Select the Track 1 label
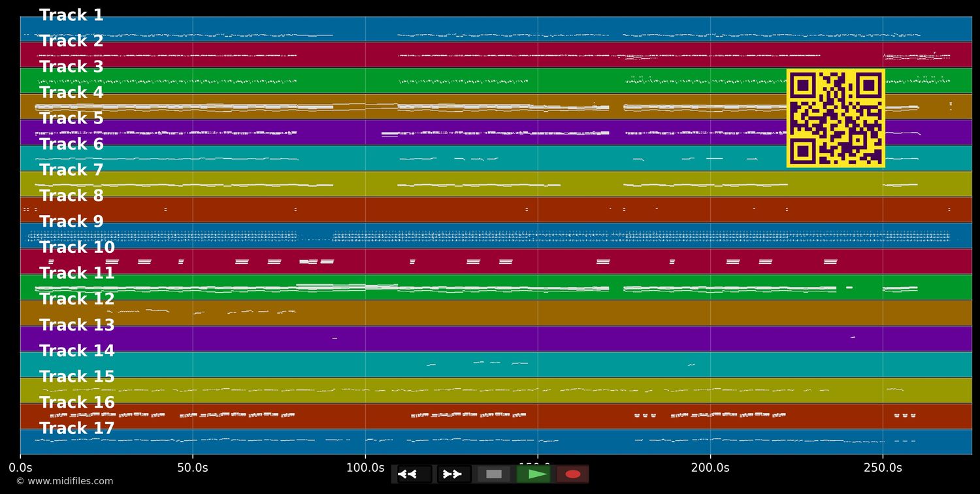The image size is (980, 494). [71, 16]
